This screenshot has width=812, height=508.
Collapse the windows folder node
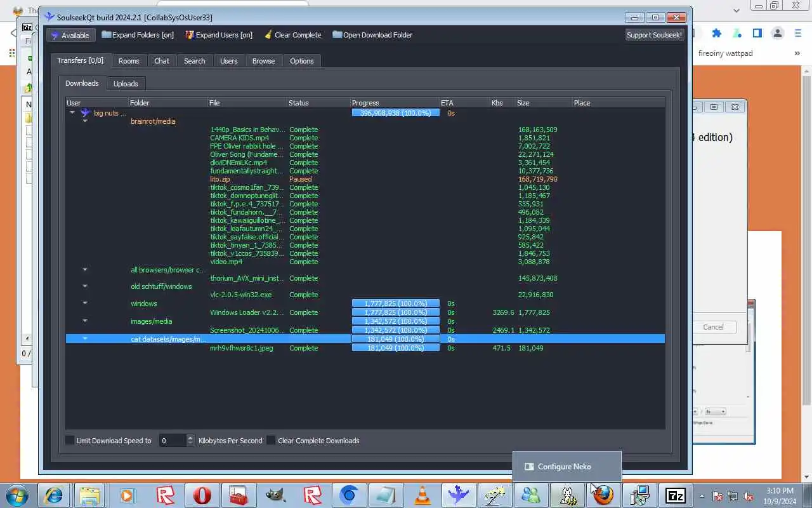pos(85,303)
